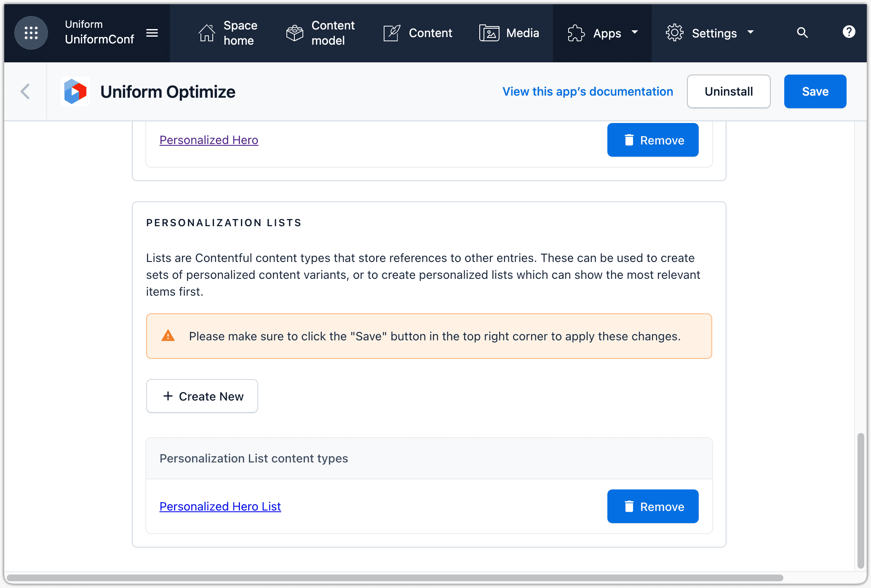Screen dimensions: 871x588
Task: Select the Space home house icon
Action: (206, 33)
